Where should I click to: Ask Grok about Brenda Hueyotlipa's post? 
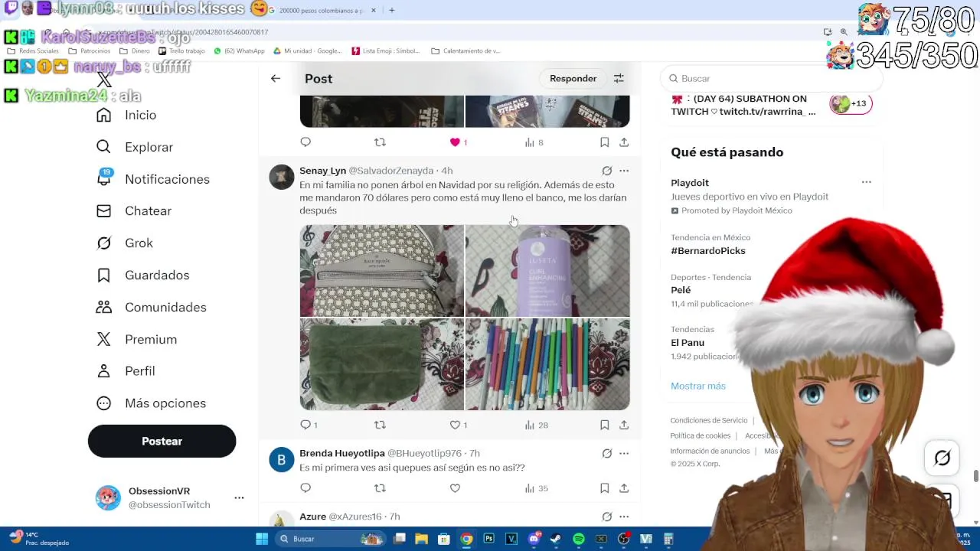[x=606, y=453]
